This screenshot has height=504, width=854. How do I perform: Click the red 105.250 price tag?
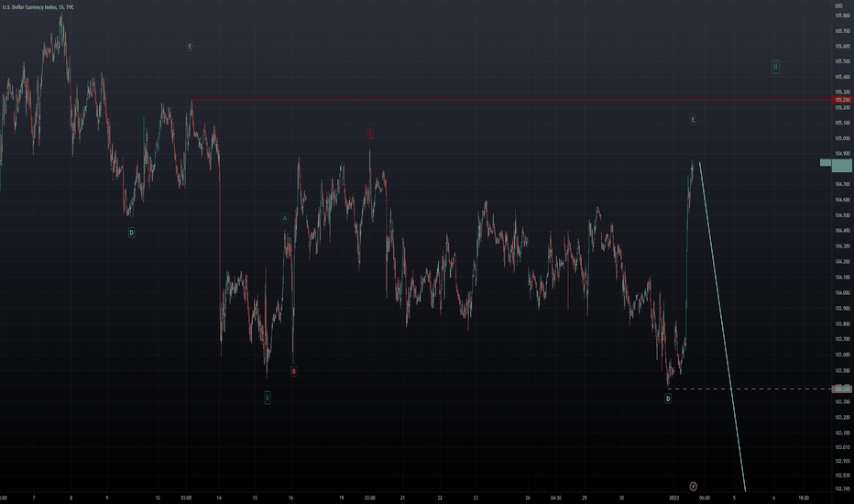[x=843, y=100]
